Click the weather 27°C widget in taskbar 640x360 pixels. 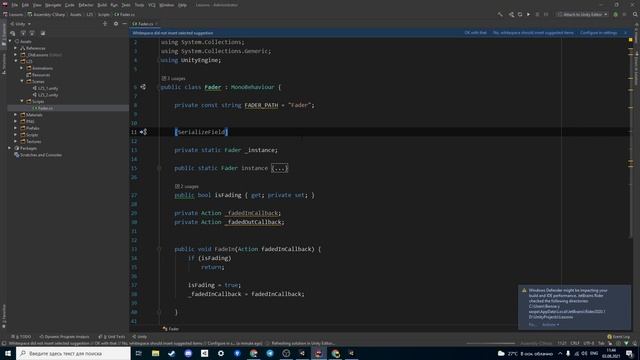pyautogui.click(x=526, y=353)
